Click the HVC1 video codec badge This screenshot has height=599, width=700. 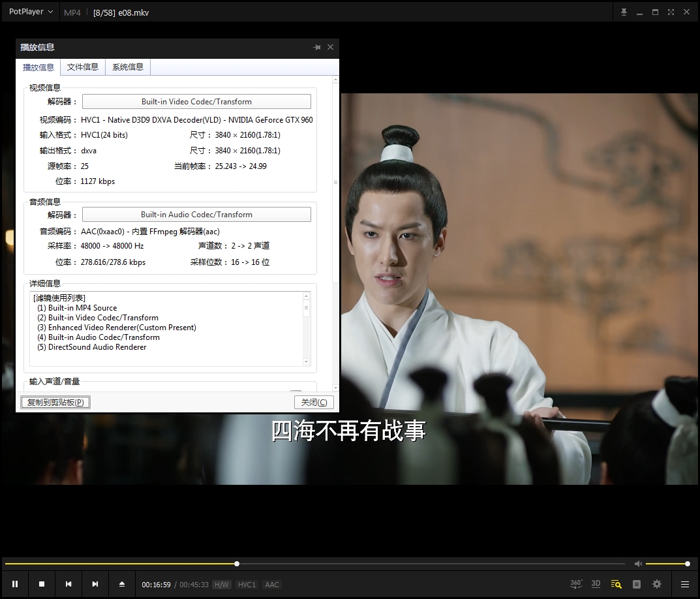pos(247,585)
